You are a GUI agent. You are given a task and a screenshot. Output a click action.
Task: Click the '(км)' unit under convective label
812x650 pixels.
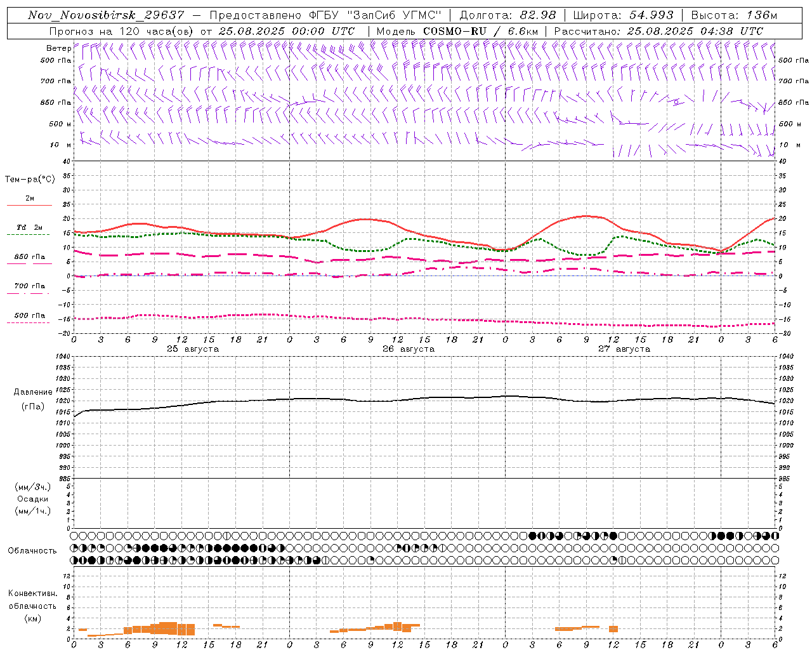(x=33, y=618)
